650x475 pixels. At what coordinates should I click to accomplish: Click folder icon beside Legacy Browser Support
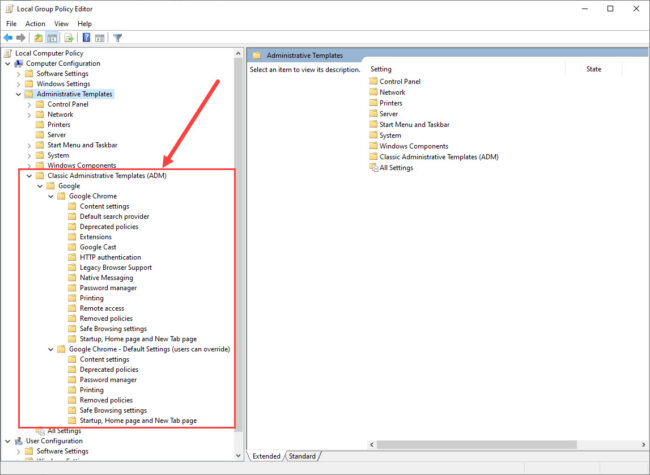(x=72, y=267)
